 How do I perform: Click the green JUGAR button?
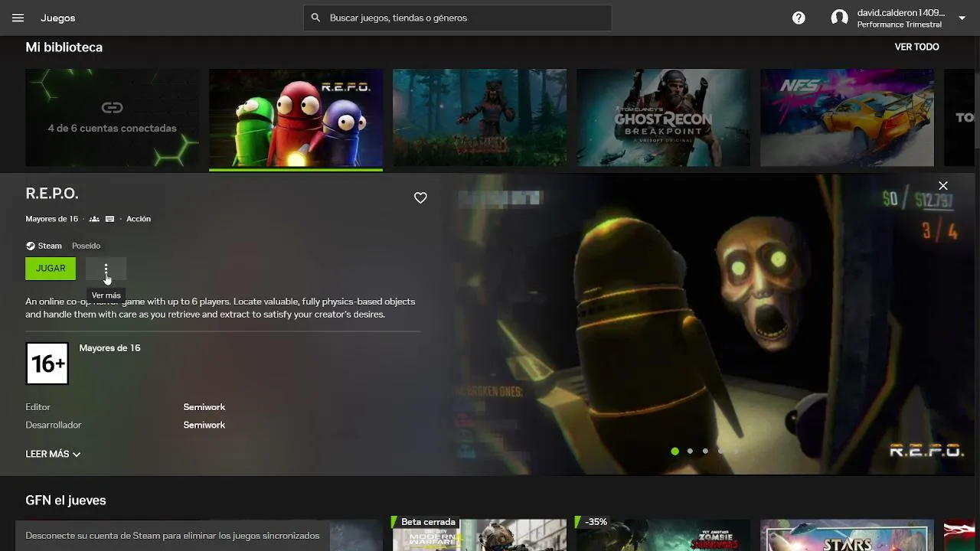pos(51,269)
